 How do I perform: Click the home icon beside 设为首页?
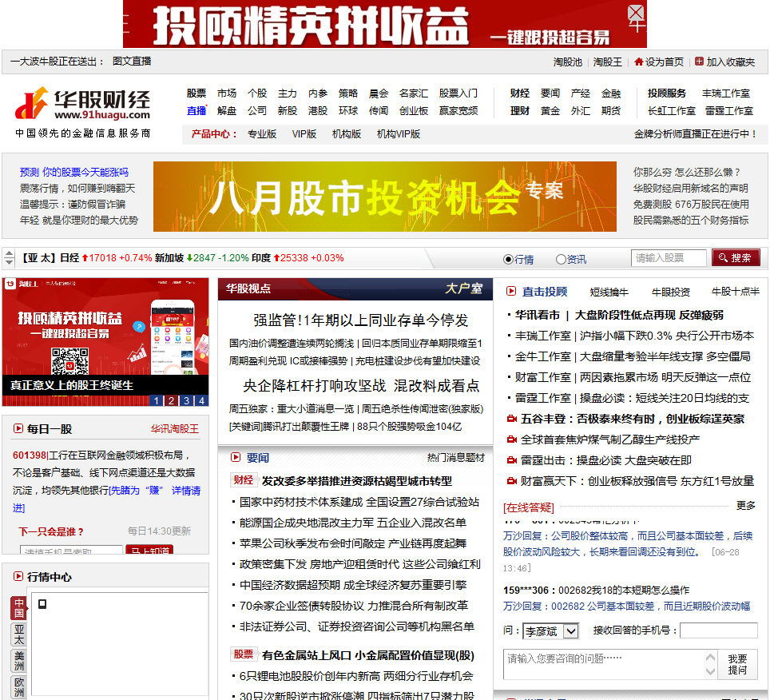tap(638, 62)
